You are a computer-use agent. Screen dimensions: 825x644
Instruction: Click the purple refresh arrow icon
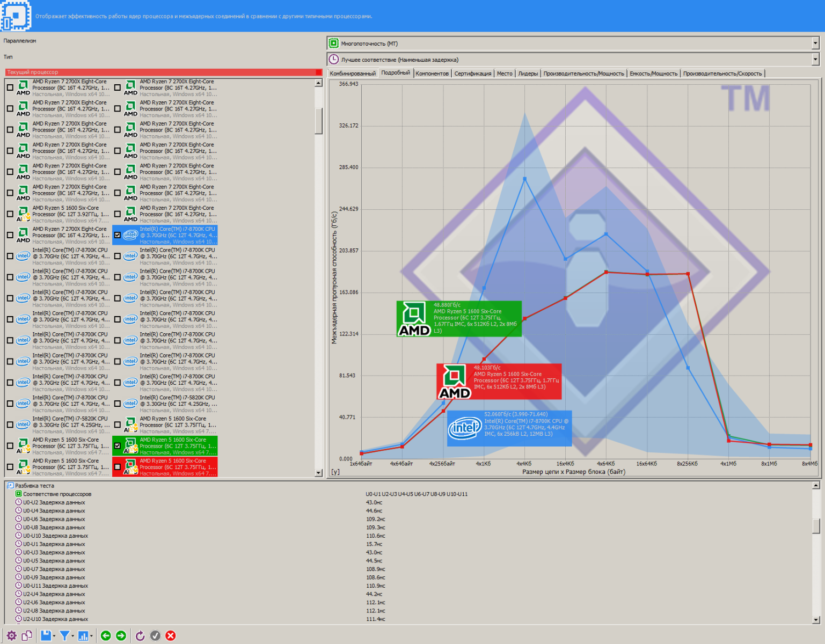click(x=140, y=636)
